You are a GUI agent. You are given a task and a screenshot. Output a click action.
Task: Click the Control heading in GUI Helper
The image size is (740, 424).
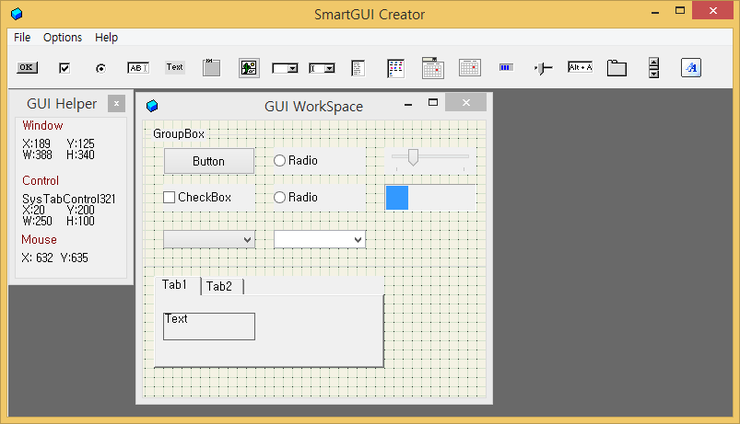[x=41, y=181]
